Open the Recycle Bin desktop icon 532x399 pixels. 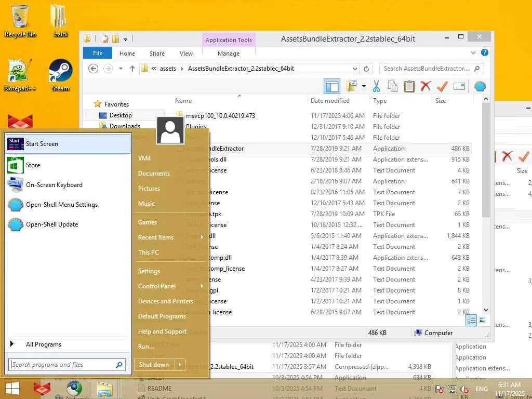pyautogui.click(x=20, y=21)
